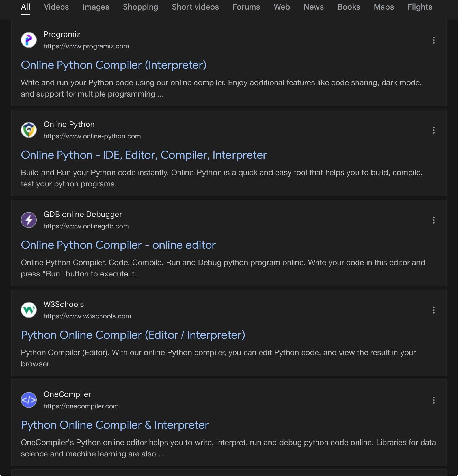Open "Online Python Compiler (Interpreter)" link
The width and height of the screenshot is (458, 476).
pos(114,65)
